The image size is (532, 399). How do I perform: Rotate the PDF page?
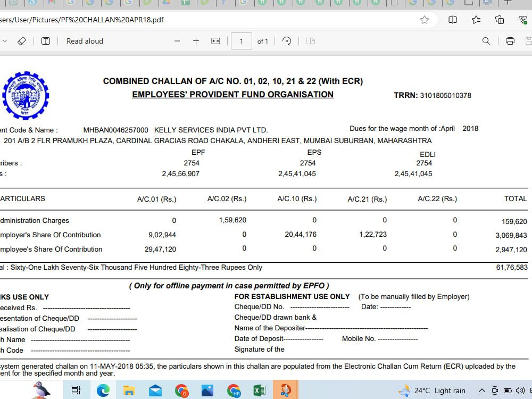(x=286, y=41)
